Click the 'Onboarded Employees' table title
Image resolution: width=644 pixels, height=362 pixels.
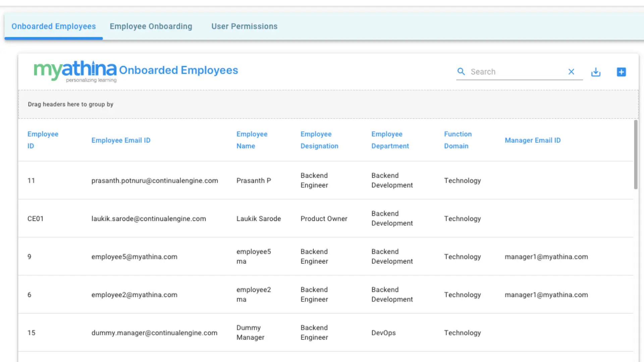point(178,70)
